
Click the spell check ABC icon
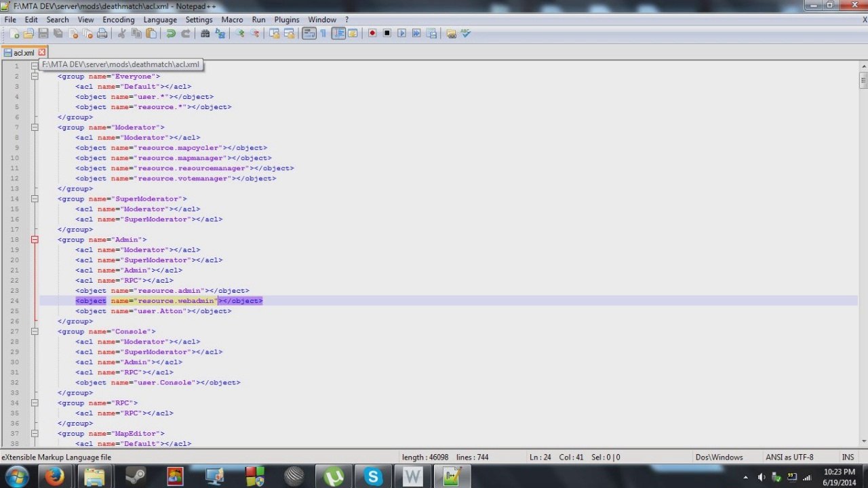click(x=466, y=33)
